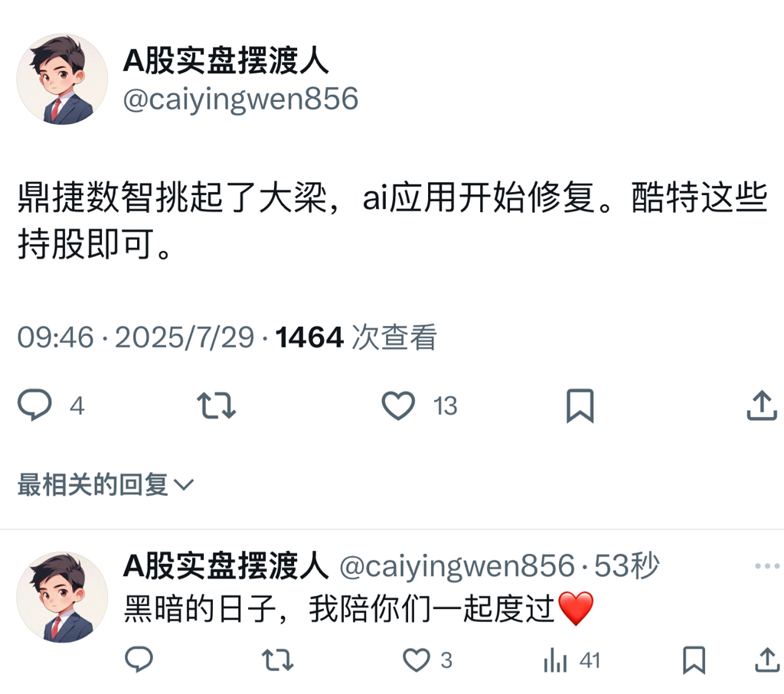The image size is (784, 694).
Task: Like the reply with 3 likes
Action: click(416, 660)
